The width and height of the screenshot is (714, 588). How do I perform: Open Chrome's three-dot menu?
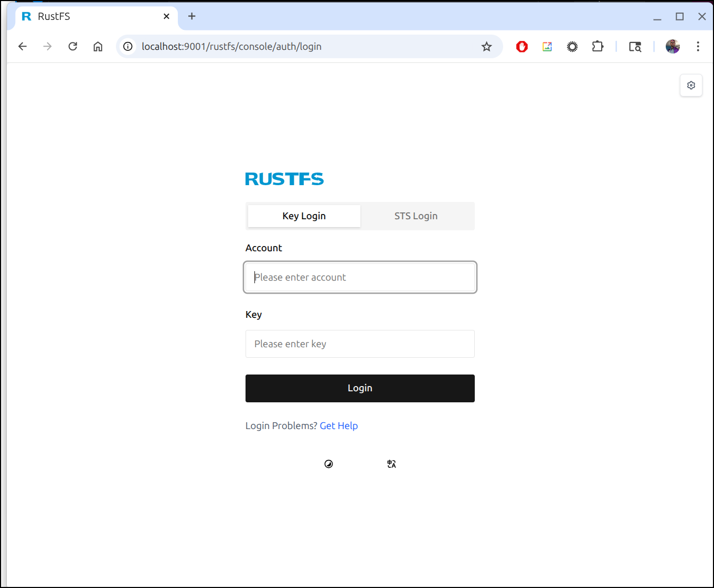(x=698, y=47)
